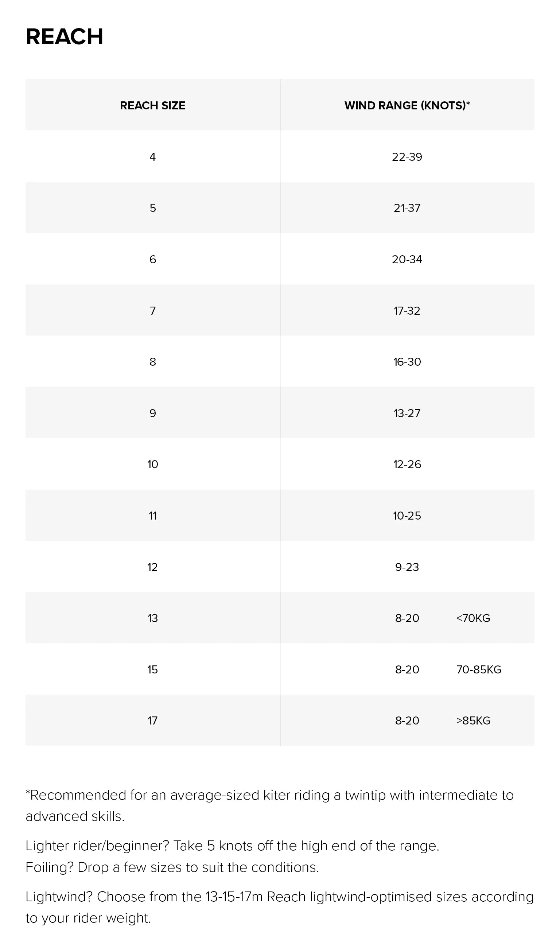Click the size 6 row label

[152, 260]
